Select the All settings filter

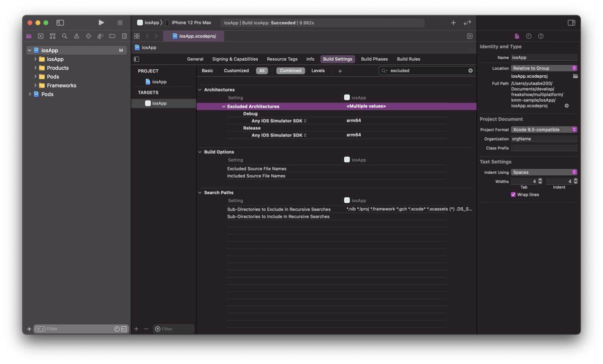[x=262, y=71]
